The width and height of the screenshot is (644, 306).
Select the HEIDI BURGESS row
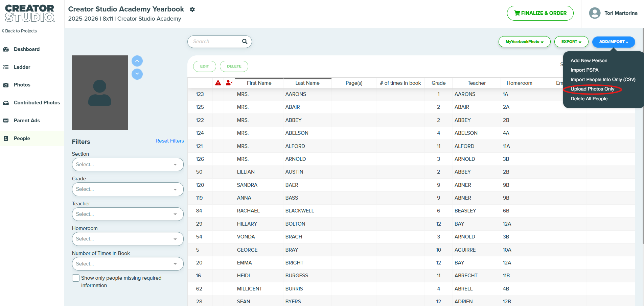click(x=411, y=276)
